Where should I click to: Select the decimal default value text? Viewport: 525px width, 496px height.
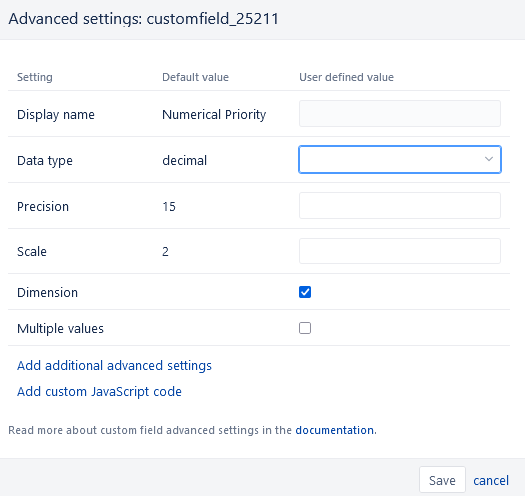[x=184, y=160]
